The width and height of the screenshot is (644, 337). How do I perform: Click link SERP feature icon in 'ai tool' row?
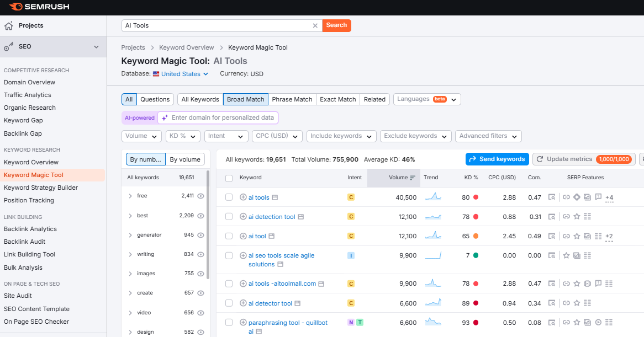[566, 236]
